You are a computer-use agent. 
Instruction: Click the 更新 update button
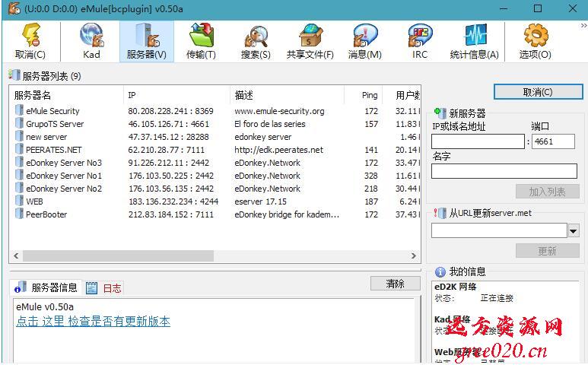click(547, 251)
